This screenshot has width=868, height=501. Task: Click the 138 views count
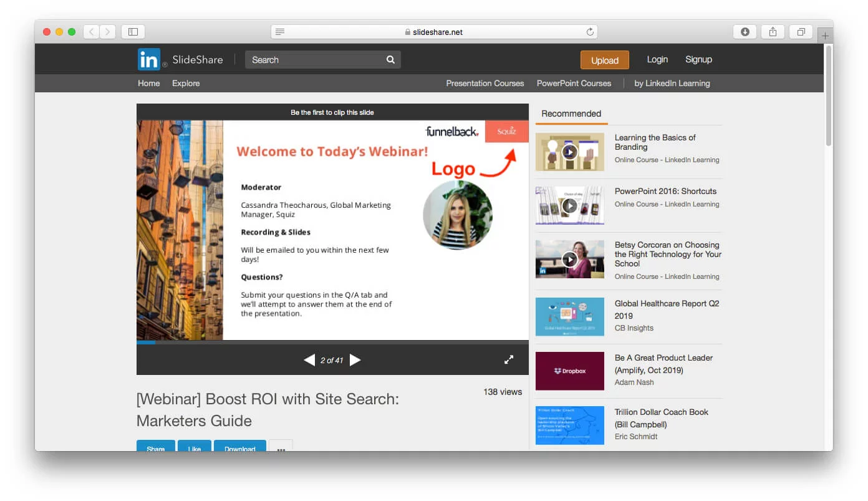pyautogui.click(x=503, y=392)
